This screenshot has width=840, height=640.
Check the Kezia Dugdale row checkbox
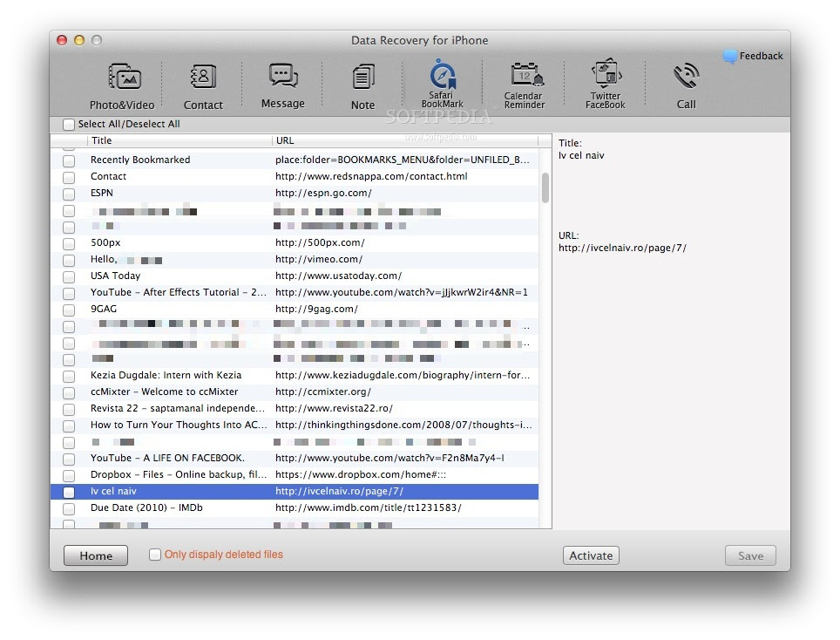(69, 377)
